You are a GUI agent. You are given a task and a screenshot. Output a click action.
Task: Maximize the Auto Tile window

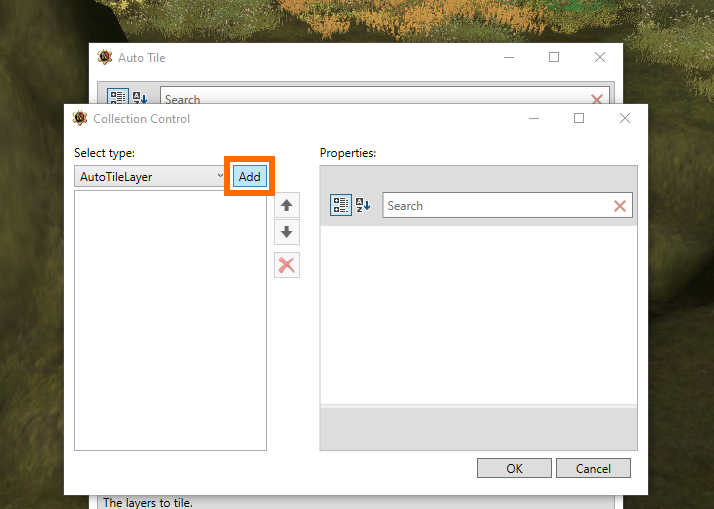(554, 57)
